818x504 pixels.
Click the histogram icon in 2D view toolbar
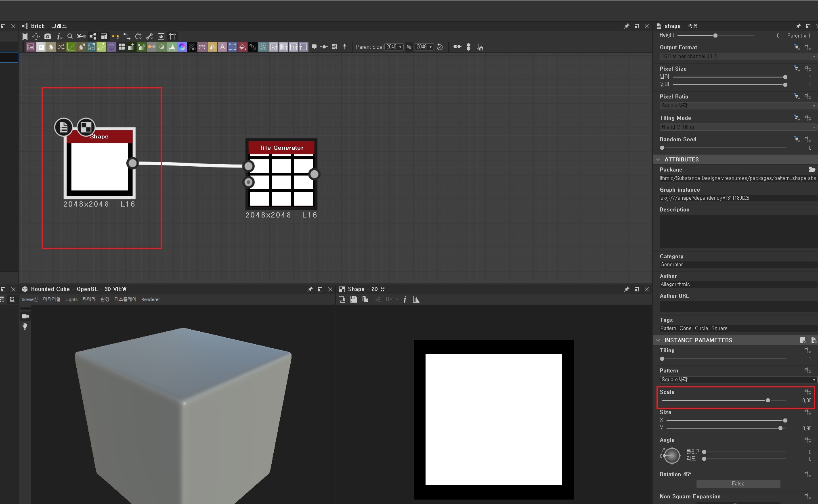coord(416,299)
